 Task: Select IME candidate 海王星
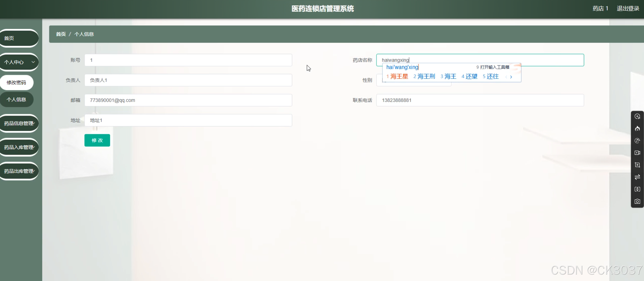pos(399,76)
